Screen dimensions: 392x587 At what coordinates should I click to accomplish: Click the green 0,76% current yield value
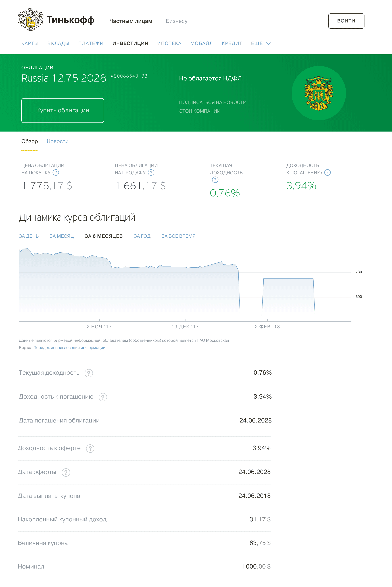click(225, 193)
